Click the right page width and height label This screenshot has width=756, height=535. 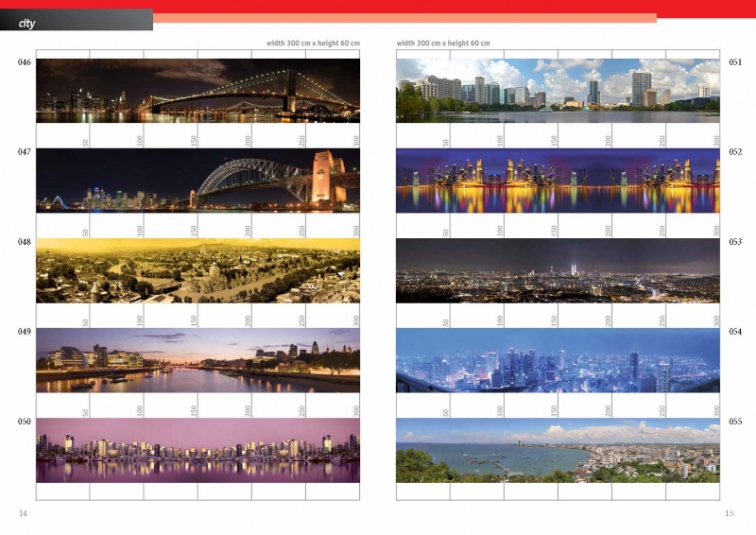pyautogui.click(x=443, y=43)
